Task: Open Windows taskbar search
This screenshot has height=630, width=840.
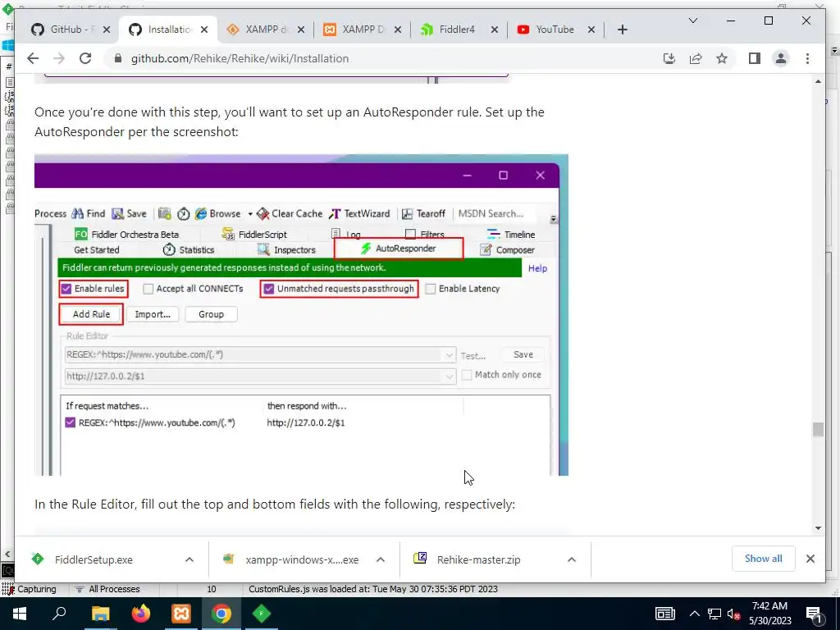Action: pyautogui.click(x=59, y=614)
